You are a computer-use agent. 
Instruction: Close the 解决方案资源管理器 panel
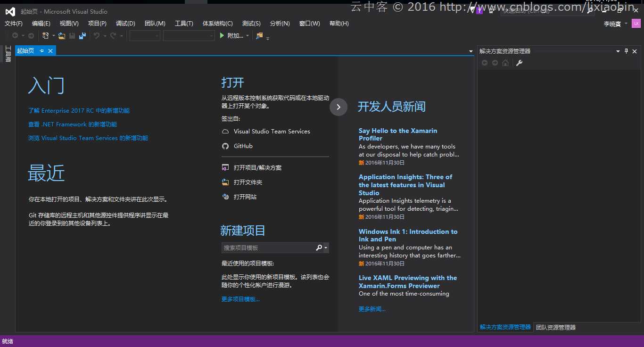[635, 51]
